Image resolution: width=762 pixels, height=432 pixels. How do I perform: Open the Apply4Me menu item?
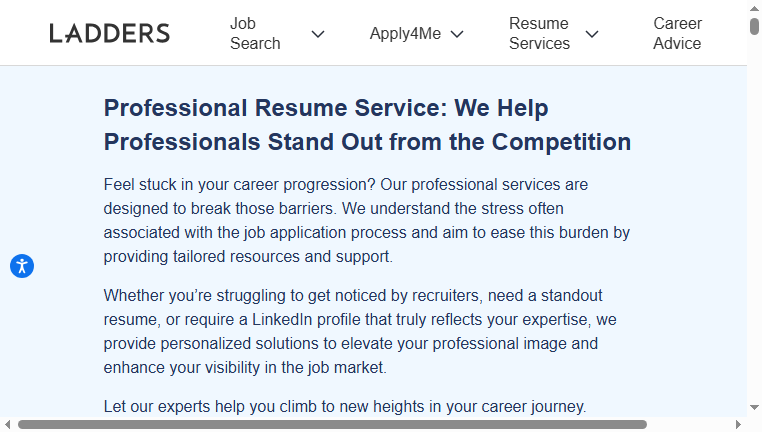(405, 34)
